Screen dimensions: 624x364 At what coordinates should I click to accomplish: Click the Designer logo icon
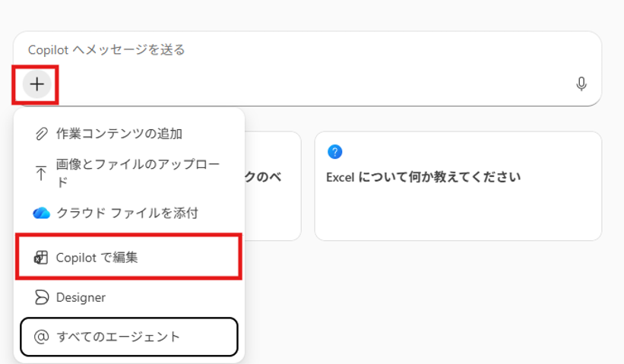point(41,297)
